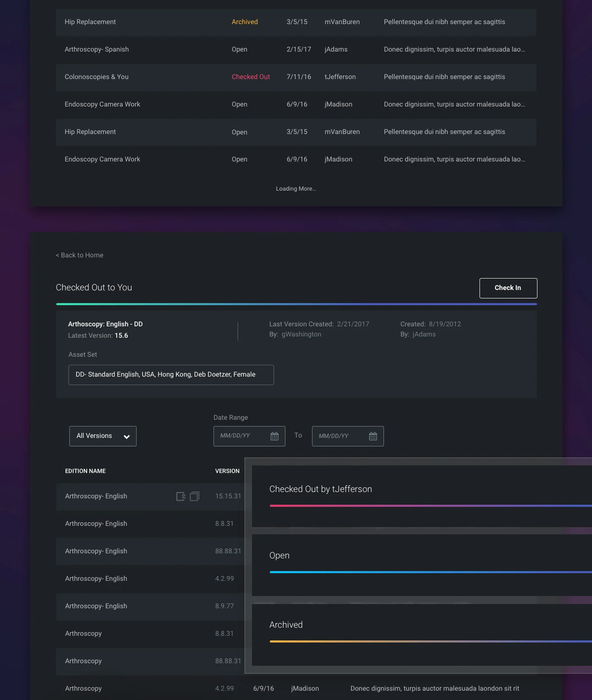Open the start date calendar picker icon
The width and height of the screenshot is (592, 700).
pos(274,436)
